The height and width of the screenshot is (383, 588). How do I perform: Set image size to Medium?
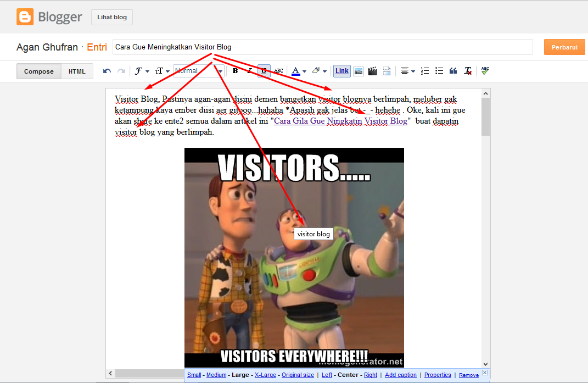216,375
